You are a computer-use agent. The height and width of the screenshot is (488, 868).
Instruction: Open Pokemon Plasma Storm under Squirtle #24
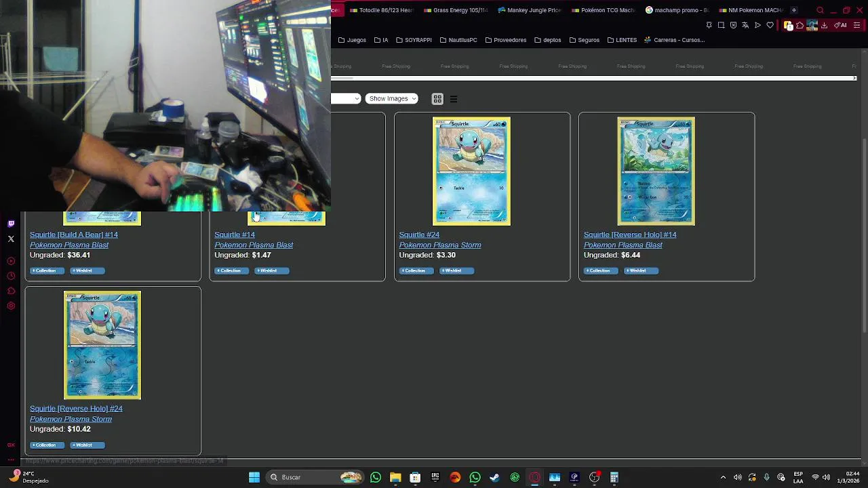click(x=440, y=245)
